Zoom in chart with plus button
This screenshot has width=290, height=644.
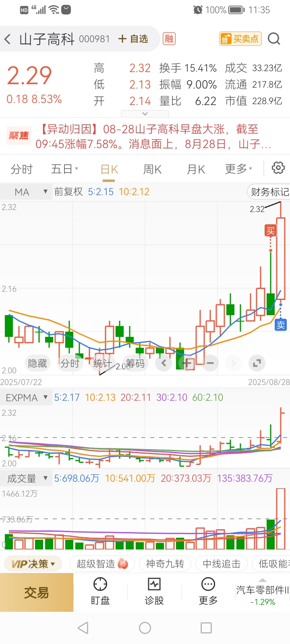187,363
